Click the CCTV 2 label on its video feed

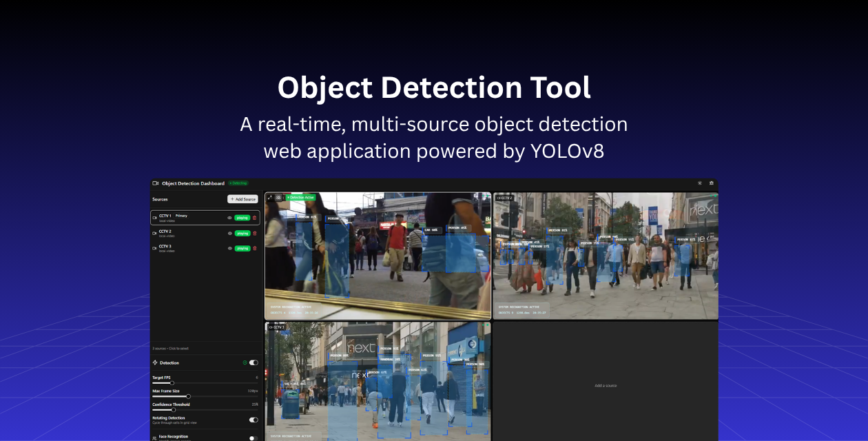click(505, 198)
